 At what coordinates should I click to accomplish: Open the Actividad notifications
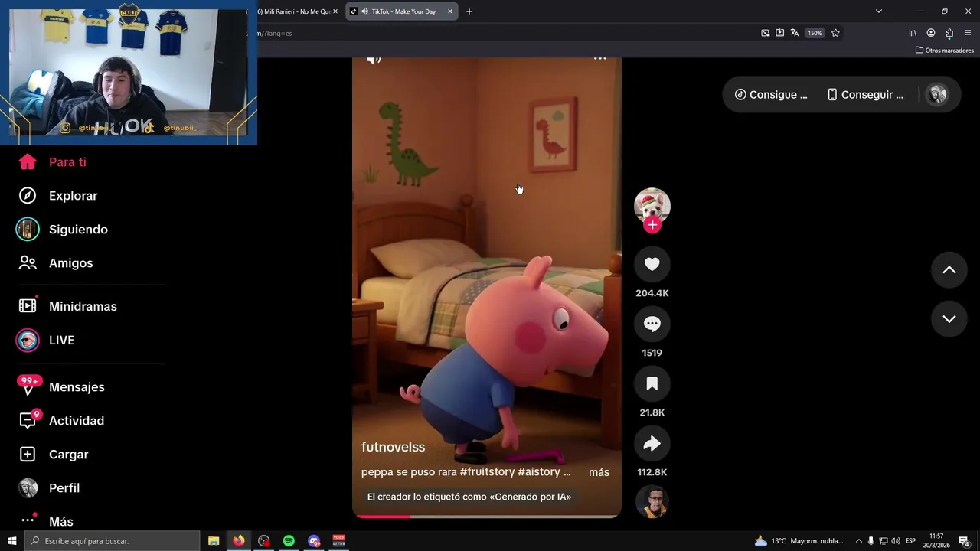pyautogui.click(x=61, y=421)
